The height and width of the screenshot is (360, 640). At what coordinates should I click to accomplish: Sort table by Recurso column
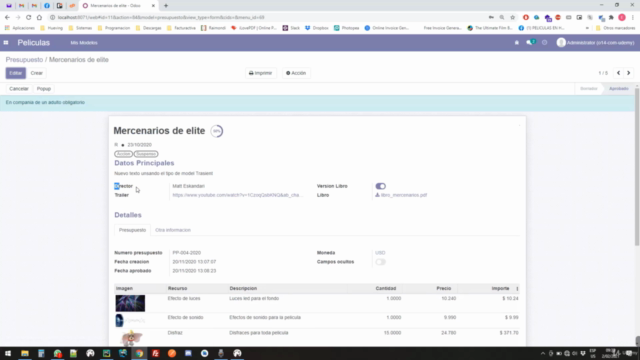pos(178,288)
